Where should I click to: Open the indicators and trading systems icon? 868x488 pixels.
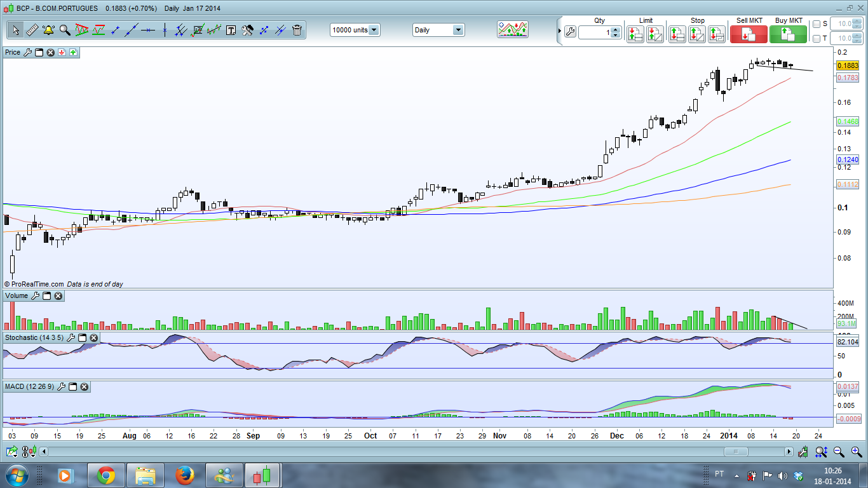click(x=513, y=30)
